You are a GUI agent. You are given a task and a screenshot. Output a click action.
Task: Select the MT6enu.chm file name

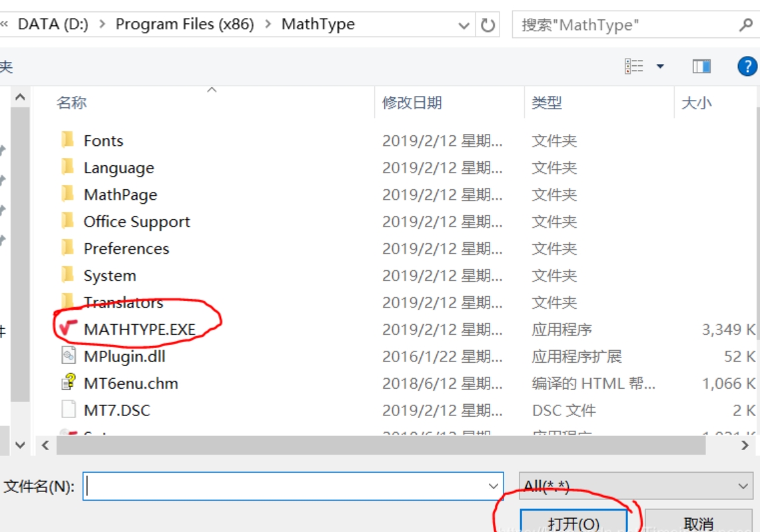click(x=131, y=384)
